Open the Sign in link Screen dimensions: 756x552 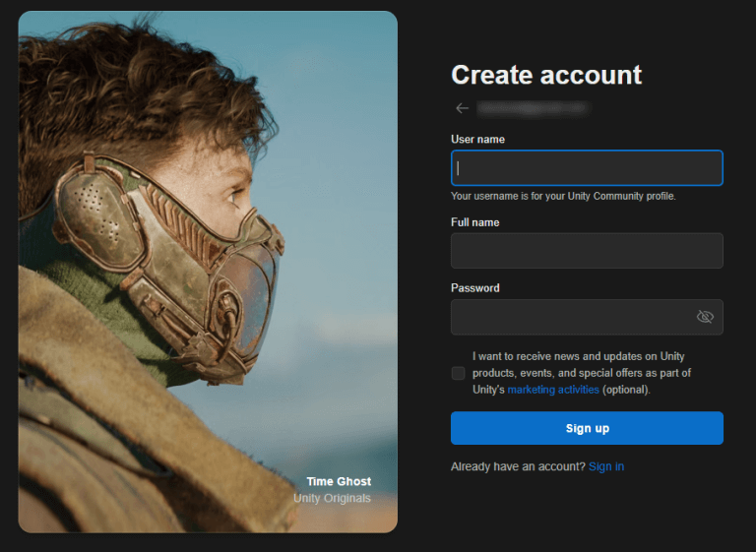605,466
